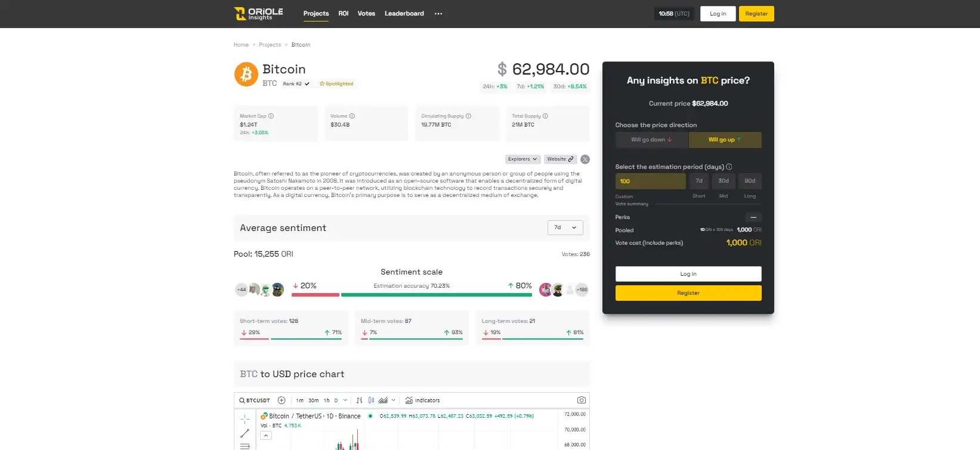Go to the Leaderboard tab
The image size is (980, 450).
404,14
